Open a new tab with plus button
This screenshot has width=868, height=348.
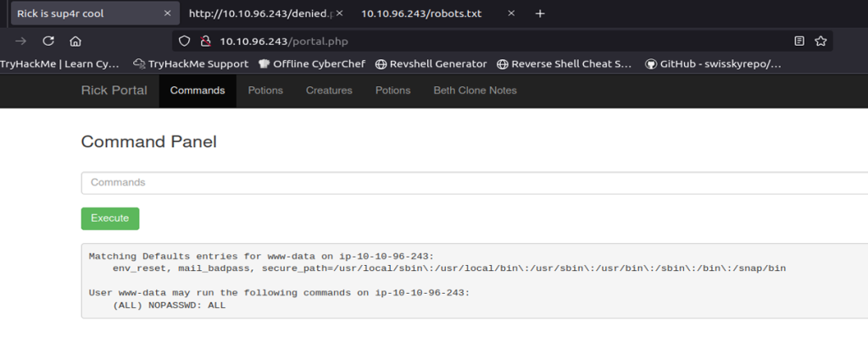tap(540, 14)
